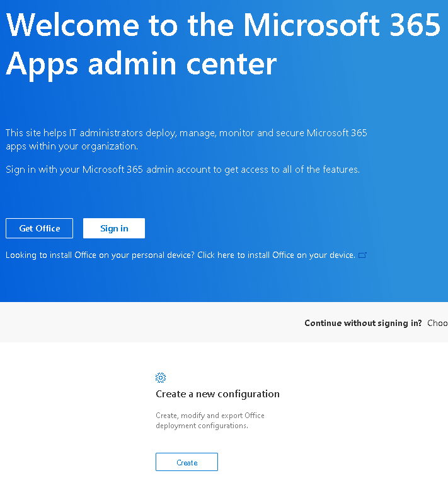Click the external link icon after install text
448x495 pixels.
click(362, 255)
